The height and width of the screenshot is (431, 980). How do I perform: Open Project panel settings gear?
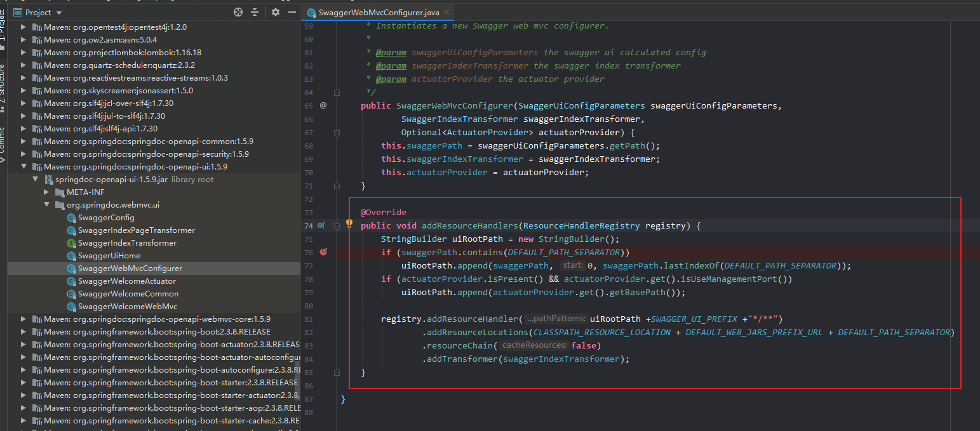[x=275, y=12]
